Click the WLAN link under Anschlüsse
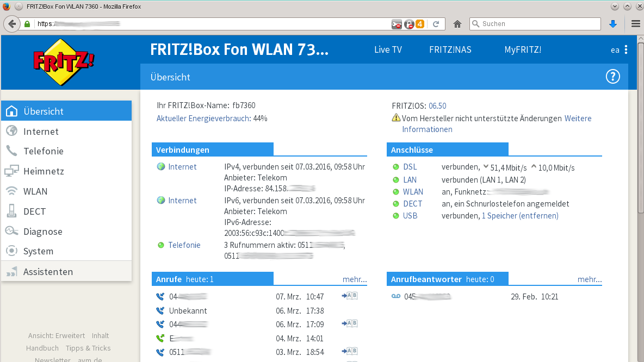The image size is (644, 362). tap(413, 192)
